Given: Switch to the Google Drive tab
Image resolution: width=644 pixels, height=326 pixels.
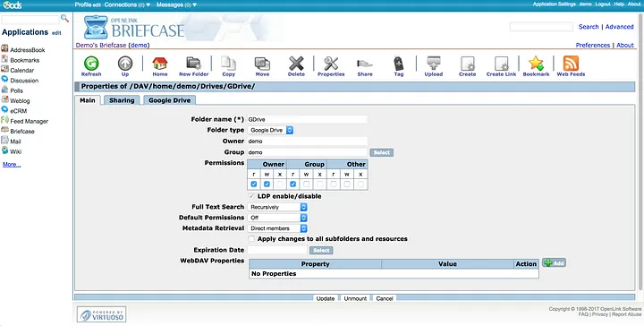Looking at the screenshot, I should tap(170, 100).
